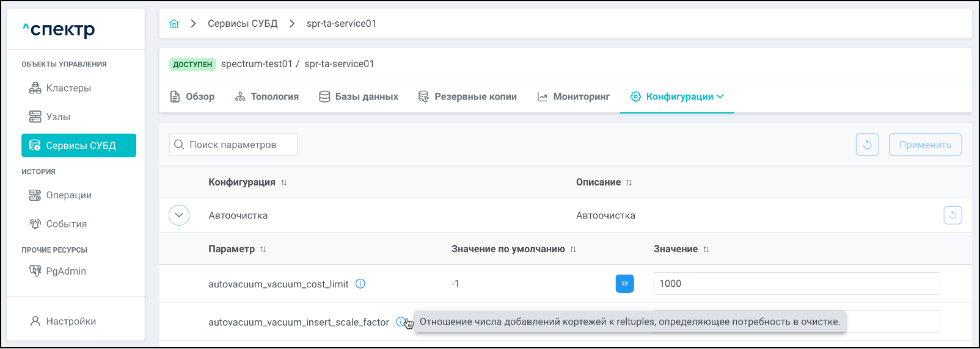The image size is (980, 349).
Task: Edit the autovacuum_vacuum_cost_limit value field
Action: coord(796,284)
